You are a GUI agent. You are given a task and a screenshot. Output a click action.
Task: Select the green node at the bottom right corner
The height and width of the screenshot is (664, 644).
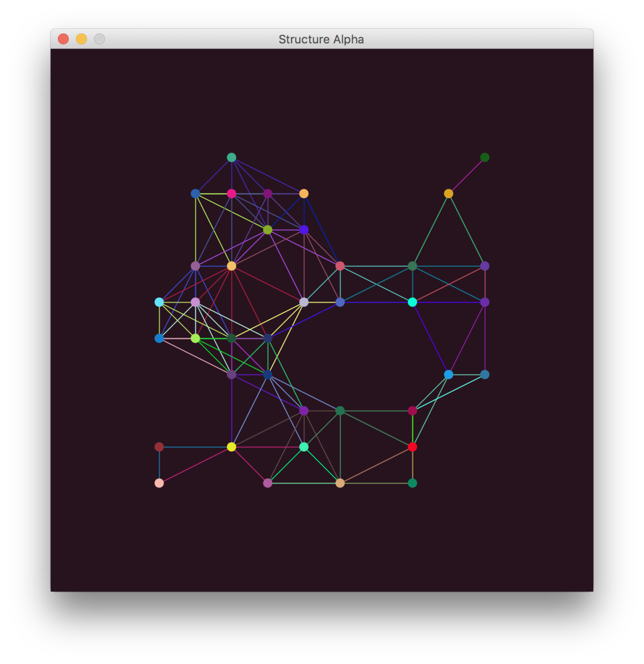412,483
